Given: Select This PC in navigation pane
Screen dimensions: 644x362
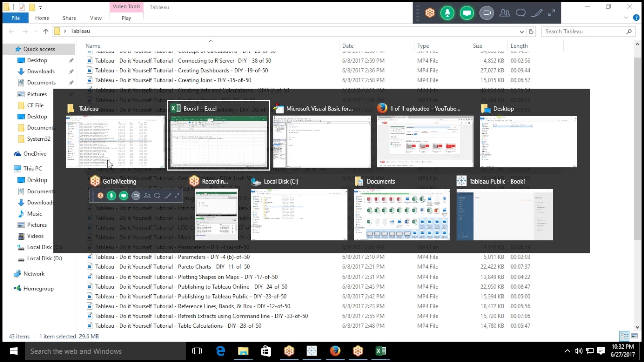Looking at the screenshot, I should (x=32, y=168).
